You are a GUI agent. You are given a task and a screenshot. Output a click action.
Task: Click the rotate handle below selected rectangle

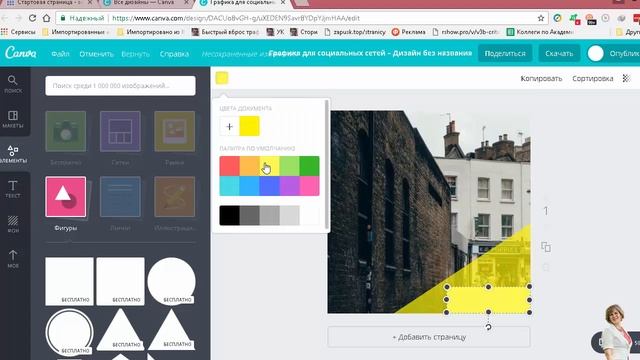[488, 327]
